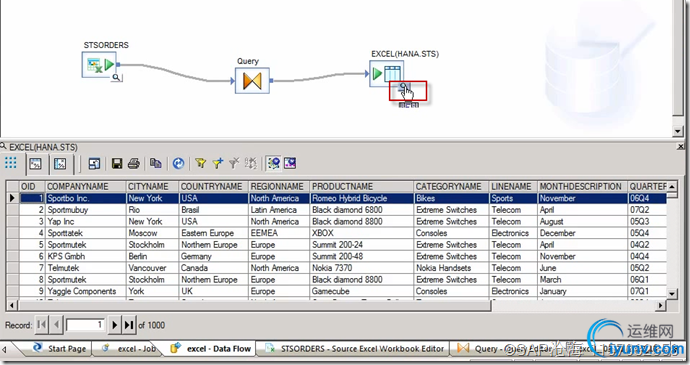Click the record number input field

click(x=85, y=325)
